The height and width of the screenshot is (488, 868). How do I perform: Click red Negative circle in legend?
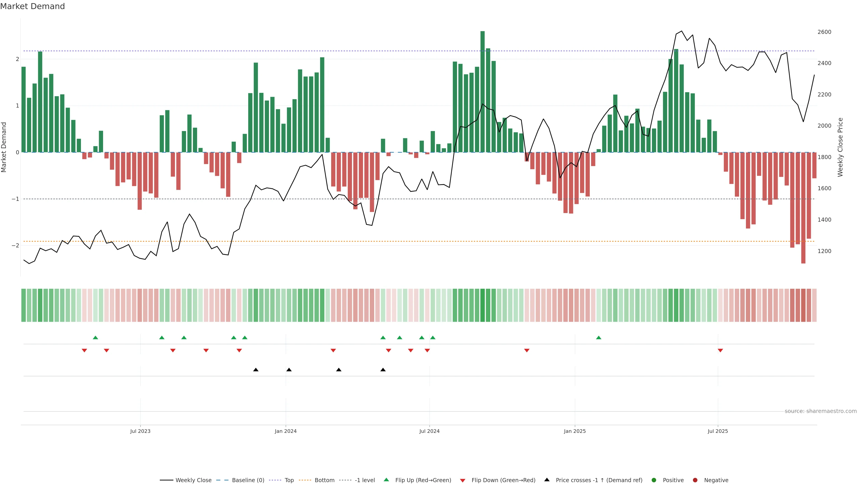[695, 480]
